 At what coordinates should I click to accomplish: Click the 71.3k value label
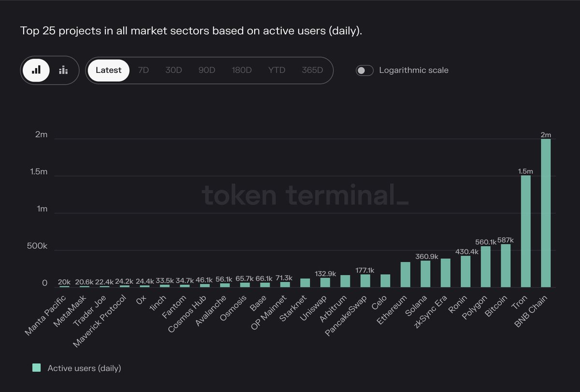coord(285,279)
